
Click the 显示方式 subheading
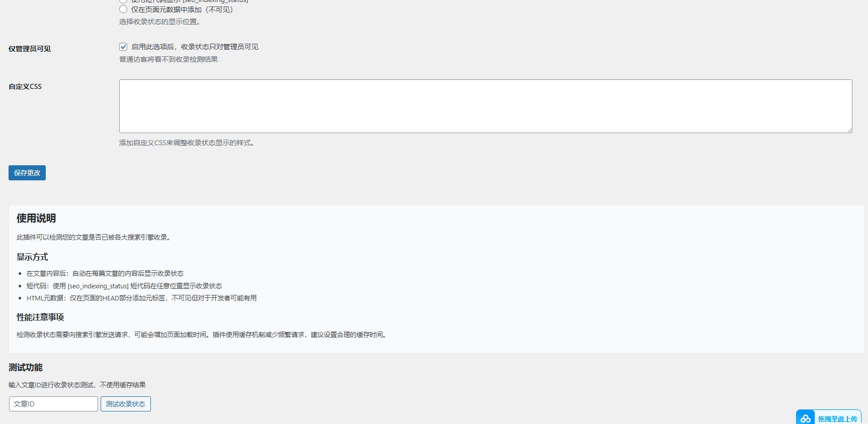tap(32, 257)
